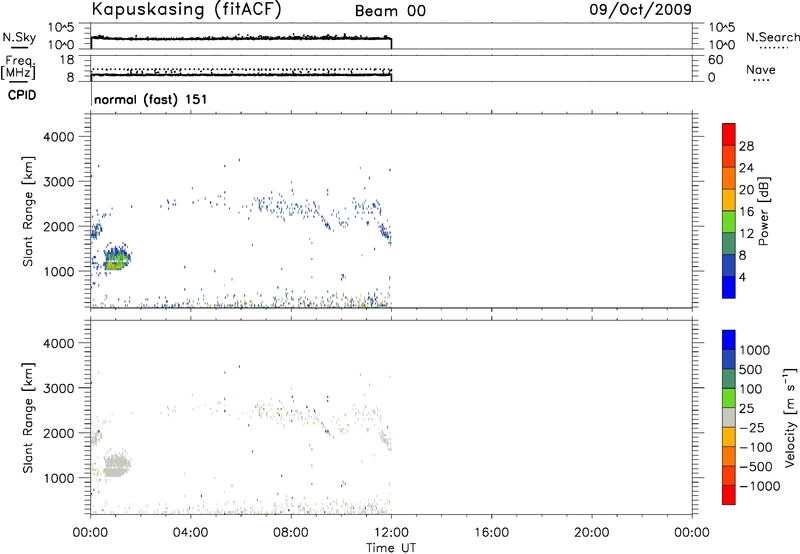Click the 20:00 time tick label
Screen dimensions: 800x554
pos(592,533)
